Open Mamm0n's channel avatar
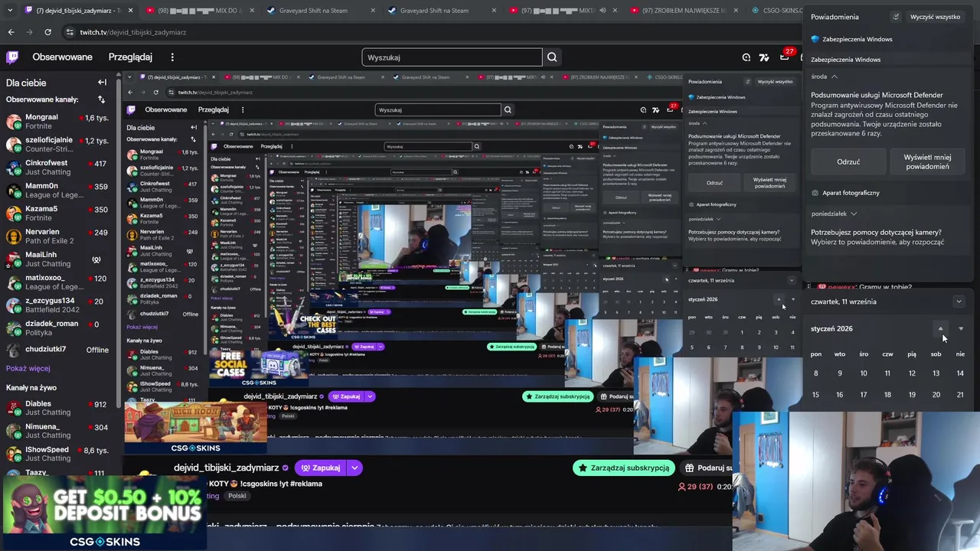 (14, 191)
